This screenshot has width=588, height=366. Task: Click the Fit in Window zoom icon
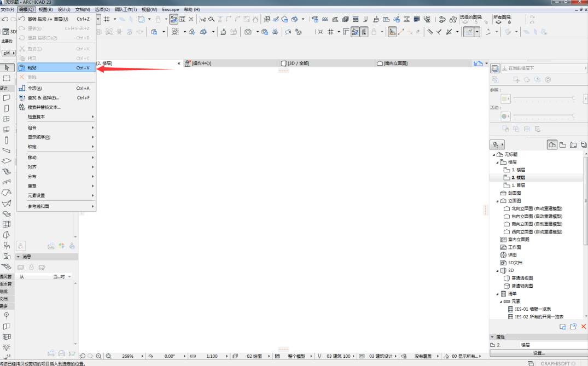[x=108, y=356]
